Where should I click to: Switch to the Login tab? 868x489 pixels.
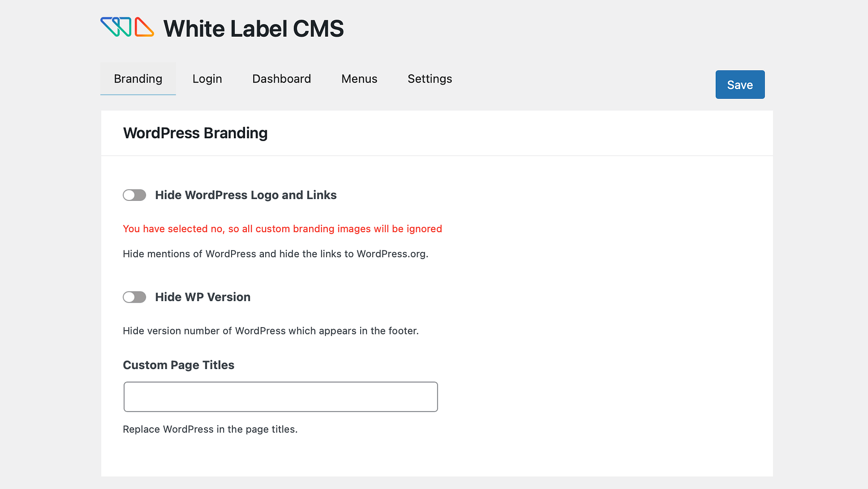pyautogui.click(x=206, y=79)
